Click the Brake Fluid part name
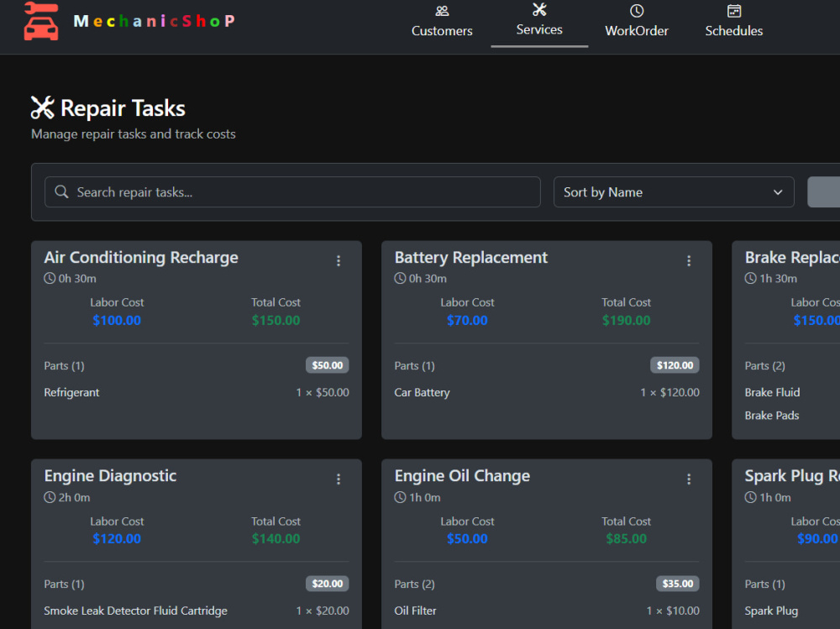 click(x=772, y=392)
